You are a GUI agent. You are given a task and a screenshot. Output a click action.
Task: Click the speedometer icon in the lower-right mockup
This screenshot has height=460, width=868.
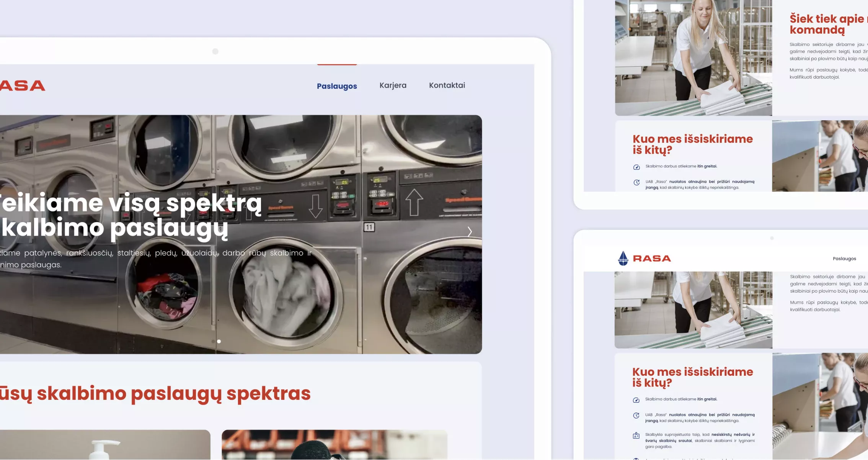(x=636, y=400)
